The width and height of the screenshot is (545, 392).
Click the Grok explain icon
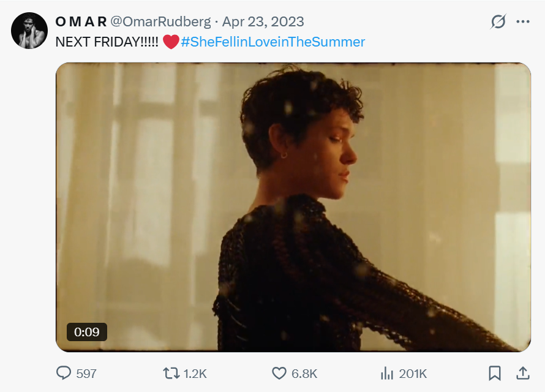pos(498,22)
